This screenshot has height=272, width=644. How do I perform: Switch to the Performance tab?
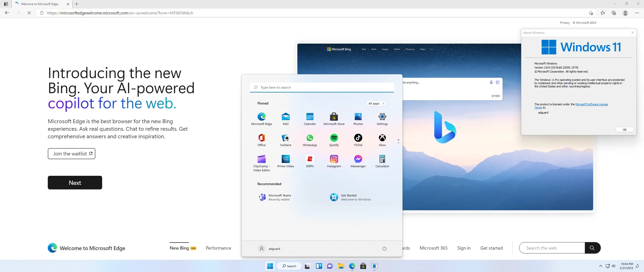(218, 248)
